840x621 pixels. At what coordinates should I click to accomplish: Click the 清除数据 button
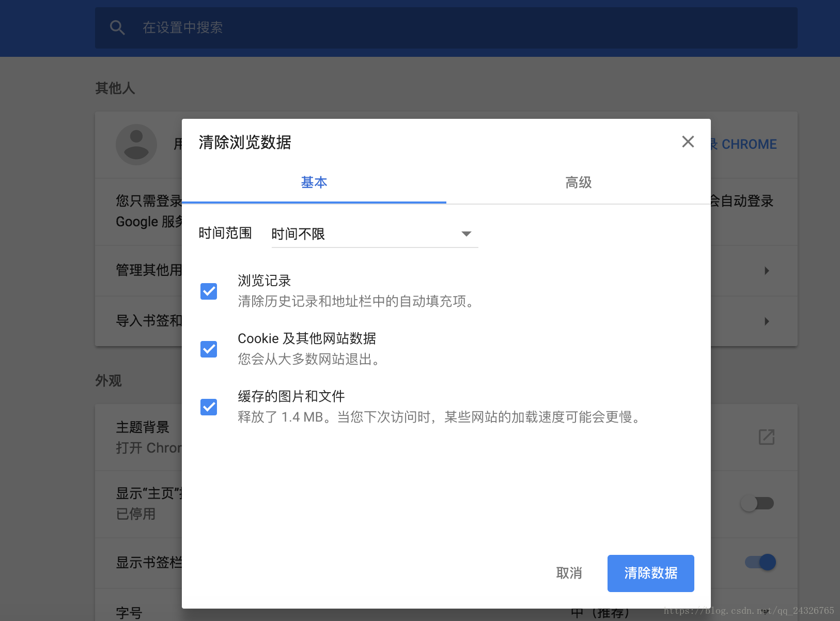click(x=651, y=573)
